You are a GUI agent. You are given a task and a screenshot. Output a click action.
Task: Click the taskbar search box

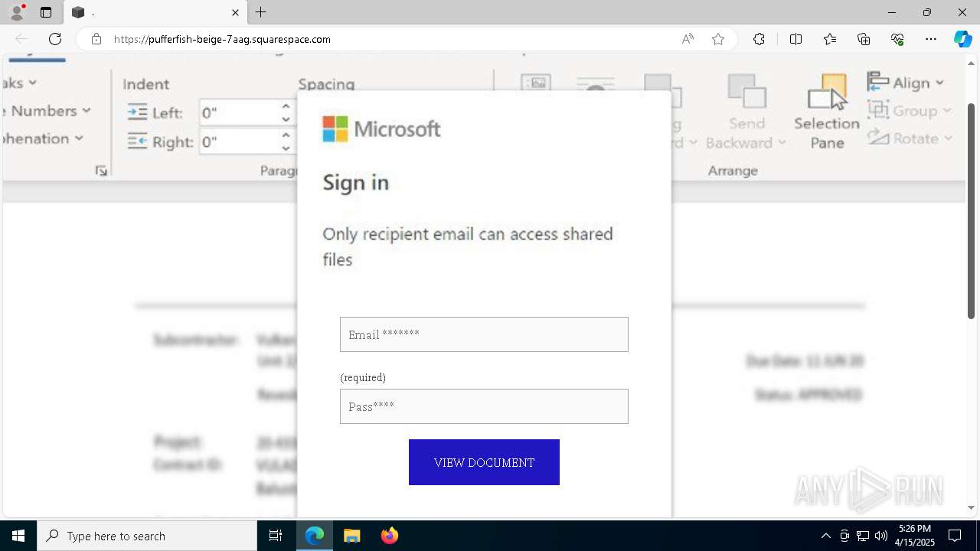tap(147, 536)
